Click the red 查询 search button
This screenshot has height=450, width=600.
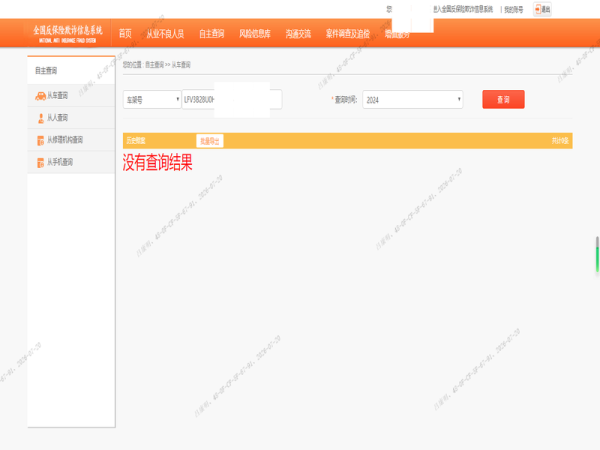click(503, 99)
